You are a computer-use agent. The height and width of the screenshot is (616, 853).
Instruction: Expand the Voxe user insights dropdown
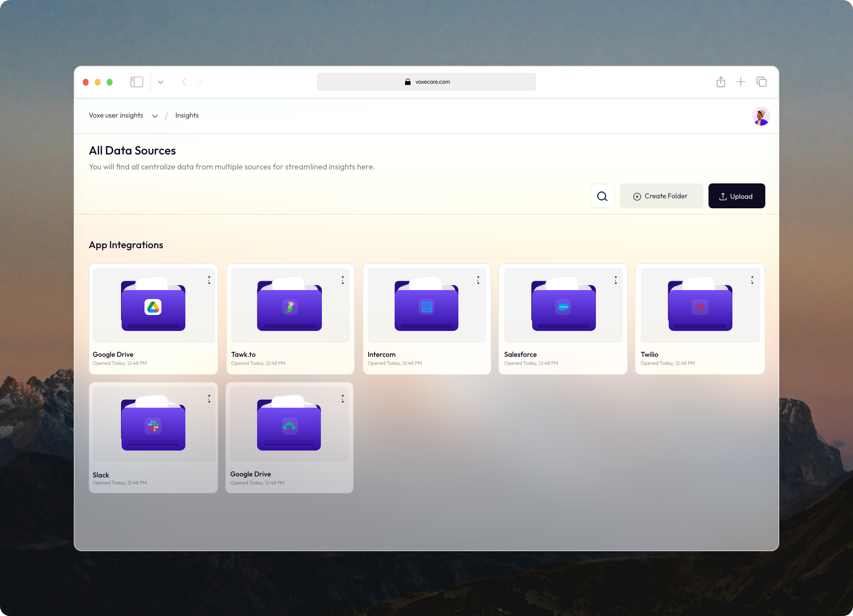[x=155, y=116]
